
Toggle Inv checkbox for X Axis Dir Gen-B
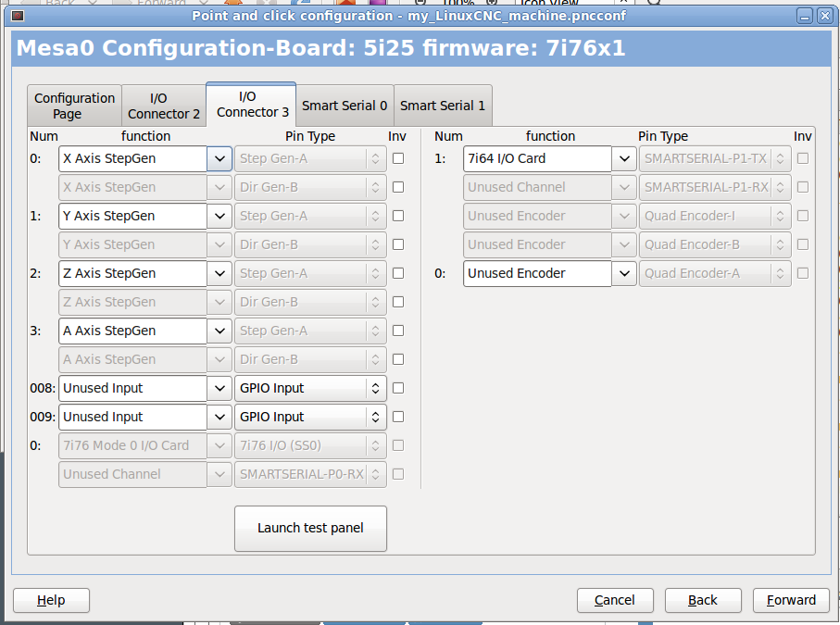pyautogui.click(x=398, y=187)
